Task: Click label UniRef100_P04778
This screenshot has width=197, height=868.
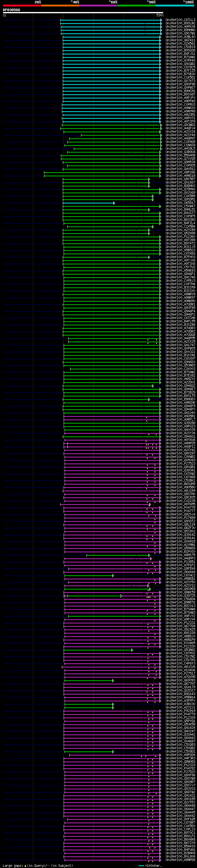Action: [x=180, y=508]
